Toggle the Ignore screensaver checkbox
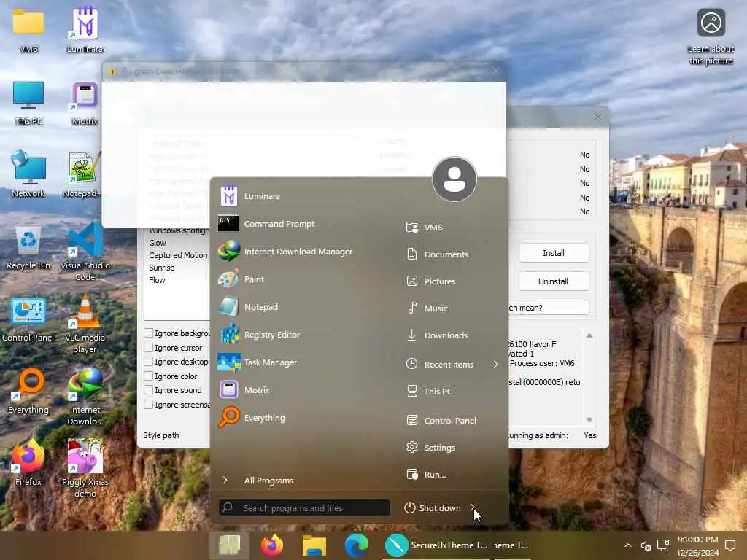 [x=149, y=404]
